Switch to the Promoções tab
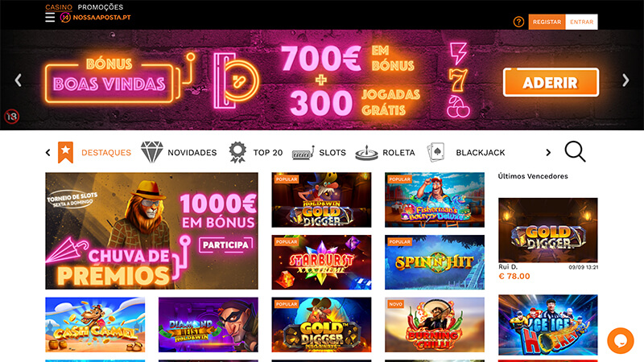The height and width of the screenshot is (362, 644). 100,7
